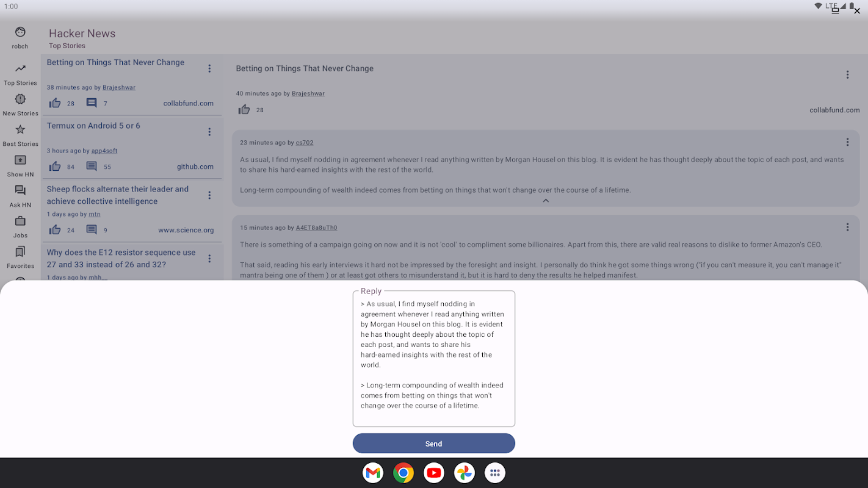
Task: Go to the Jobs section
Action: pos(20,227)
